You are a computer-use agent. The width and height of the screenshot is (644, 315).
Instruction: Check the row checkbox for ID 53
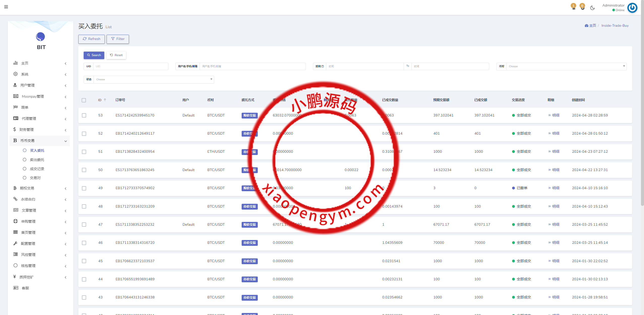(84, 115)
